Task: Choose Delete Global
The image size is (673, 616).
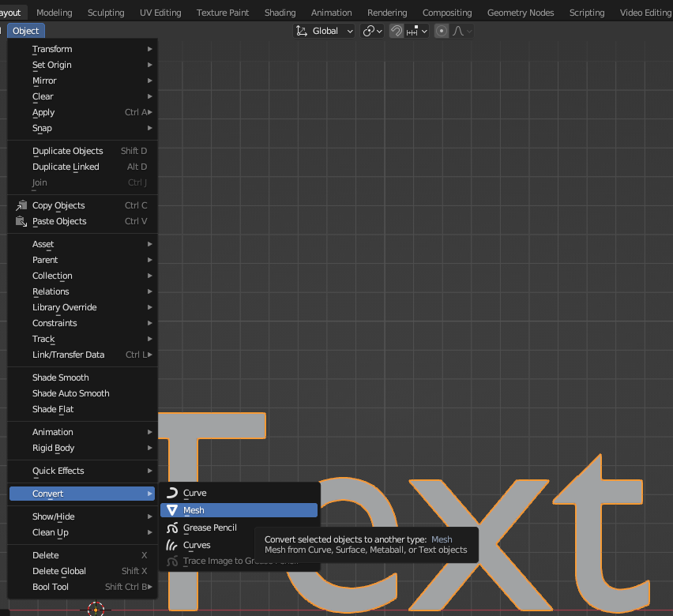Action: pos(82,571)
